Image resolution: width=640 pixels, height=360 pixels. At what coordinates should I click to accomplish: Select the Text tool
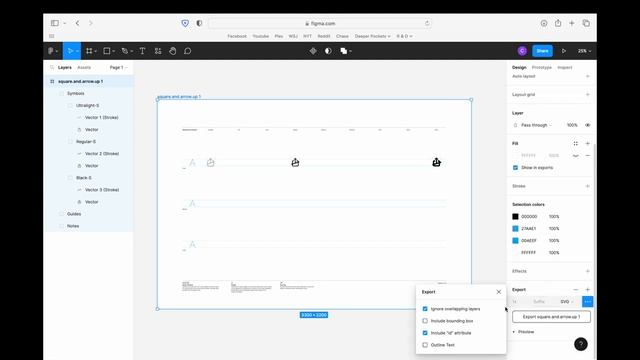[142, 51]
